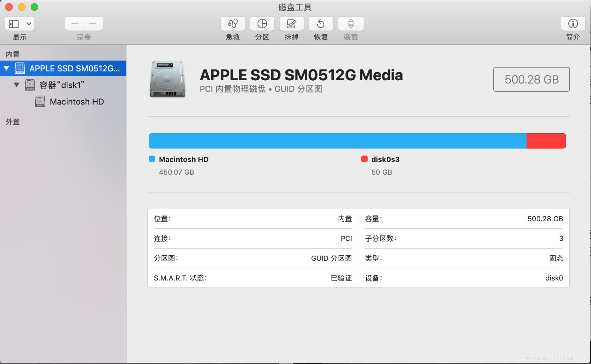Click the 50 GB size text
This screenshot has width=591, height=364.
[x=382, y=172]
